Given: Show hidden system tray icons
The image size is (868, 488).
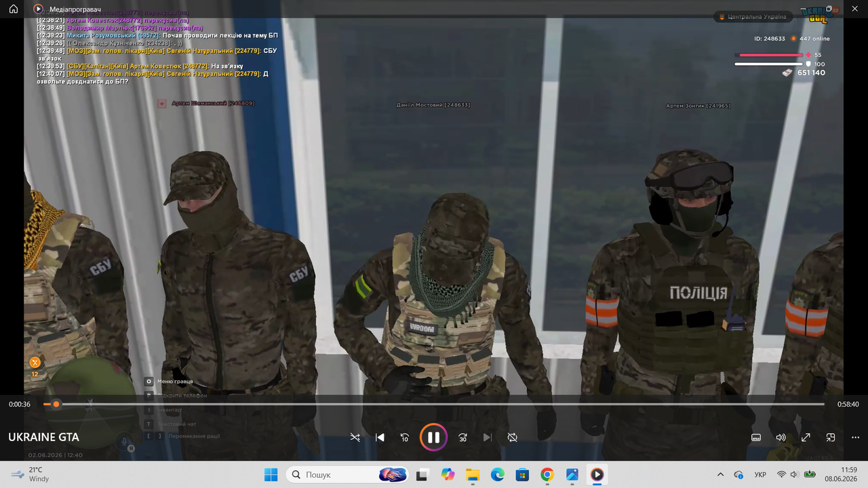Looking at the screenshot, I should click(x=720, y=474).
